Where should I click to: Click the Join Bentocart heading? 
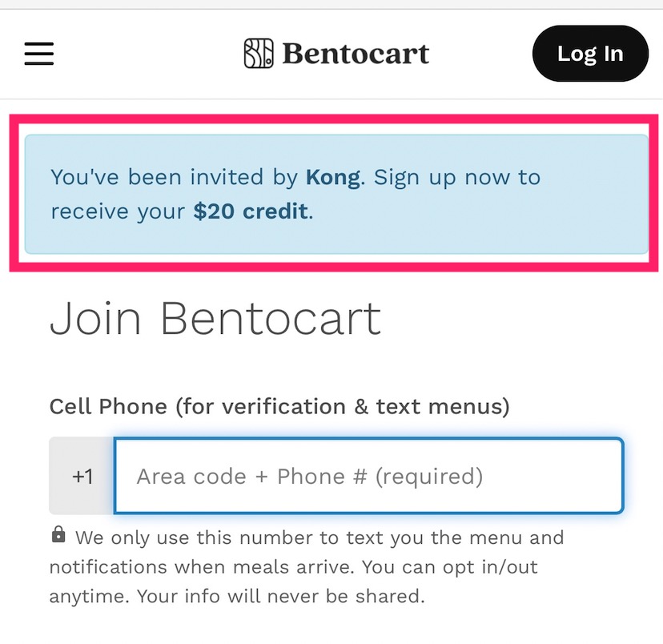[215, 319]
